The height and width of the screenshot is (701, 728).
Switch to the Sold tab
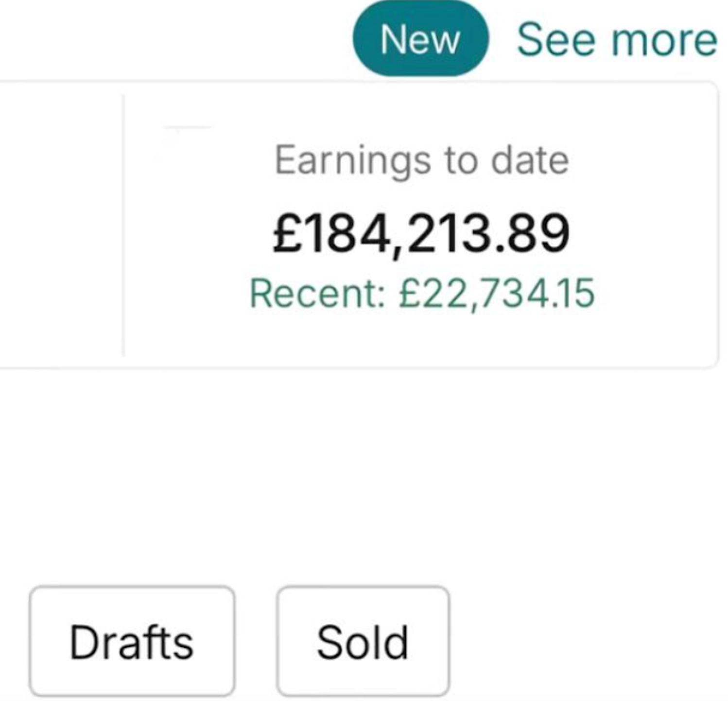coord(363,642)
